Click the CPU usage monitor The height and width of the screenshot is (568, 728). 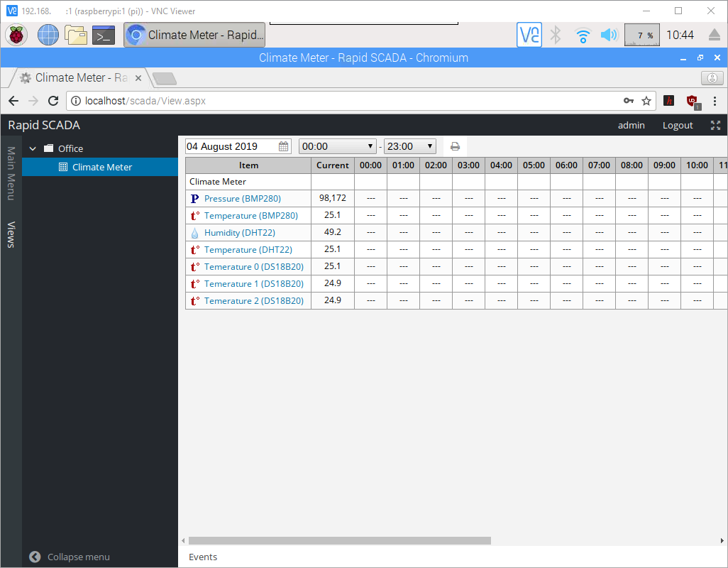642,35
